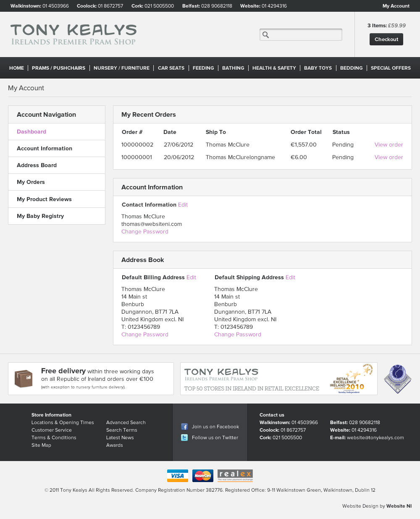Viewport: 420px width, 519px height.
Task: Open the Facebook icon in footer
Action: (x=184, y=427)
